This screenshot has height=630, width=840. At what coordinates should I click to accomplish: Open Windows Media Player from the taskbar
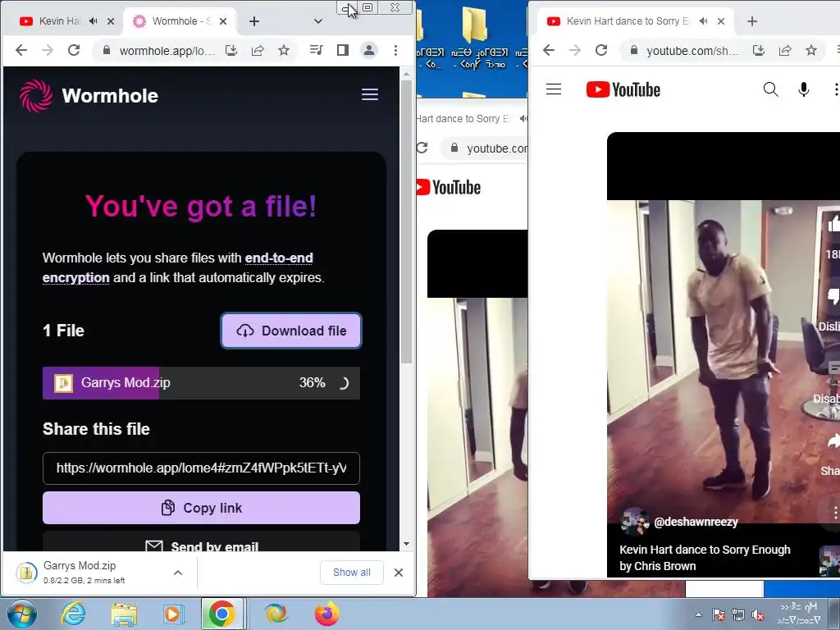pyautogui.click(x=172, y=614)
